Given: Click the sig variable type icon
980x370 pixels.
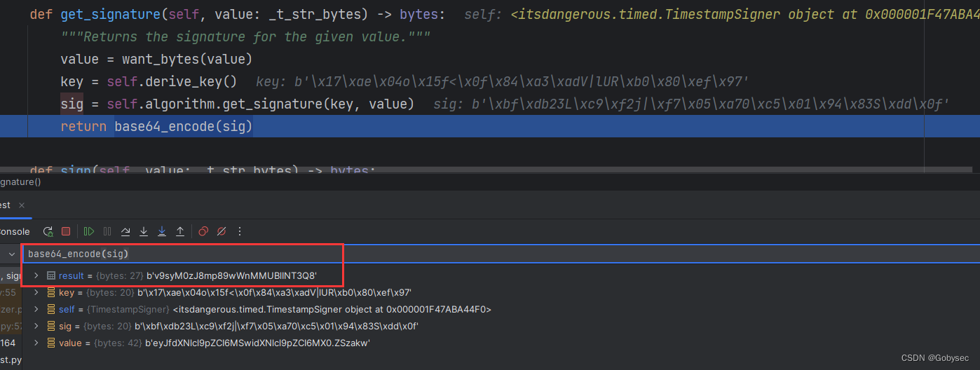Looking at the screenshot, I should (x=51, y=326).
